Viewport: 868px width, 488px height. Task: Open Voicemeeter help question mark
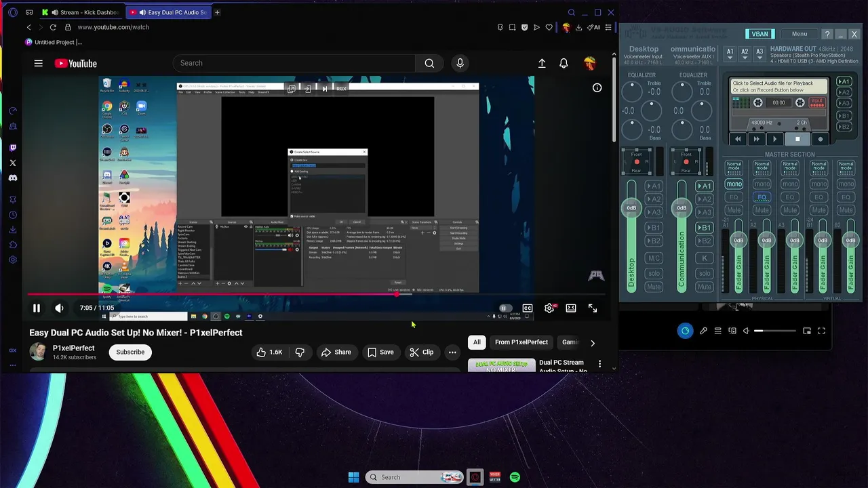[827, 34]
